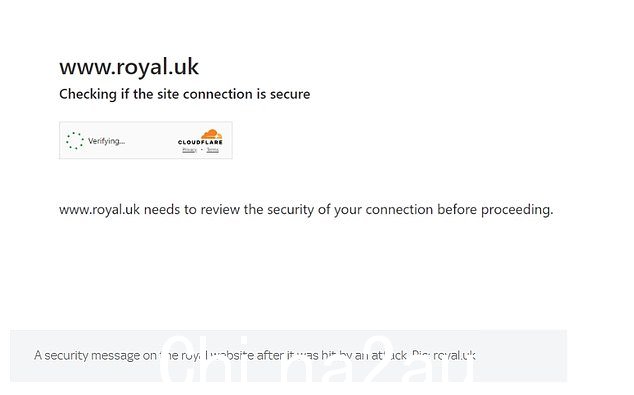
Task: Click the grey photo caption bar
Action: [x=288, y=356]
